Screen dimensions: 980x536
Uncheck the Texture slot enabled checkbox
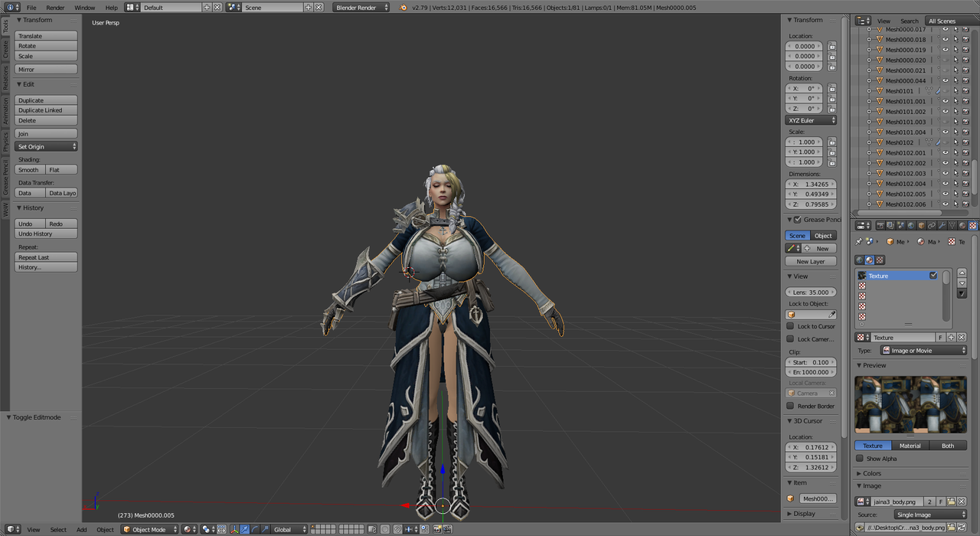933,276
